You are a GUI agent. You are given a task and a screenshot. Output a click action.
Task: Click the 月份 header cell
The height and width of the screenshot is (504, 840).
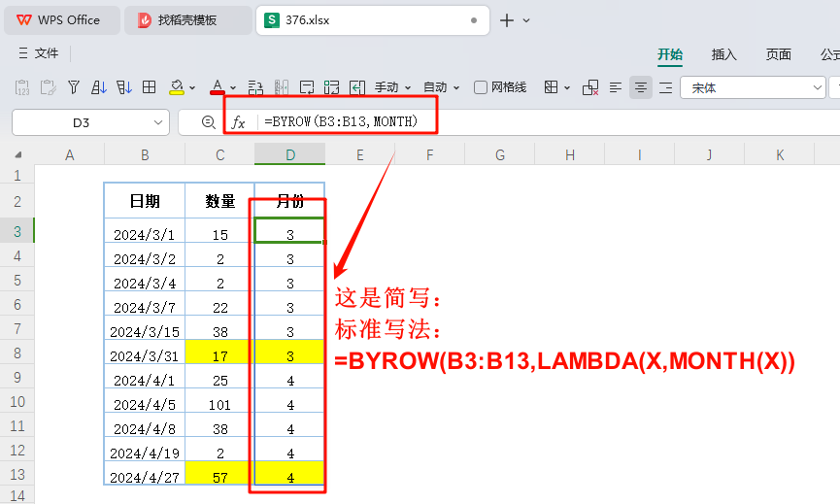289,201
